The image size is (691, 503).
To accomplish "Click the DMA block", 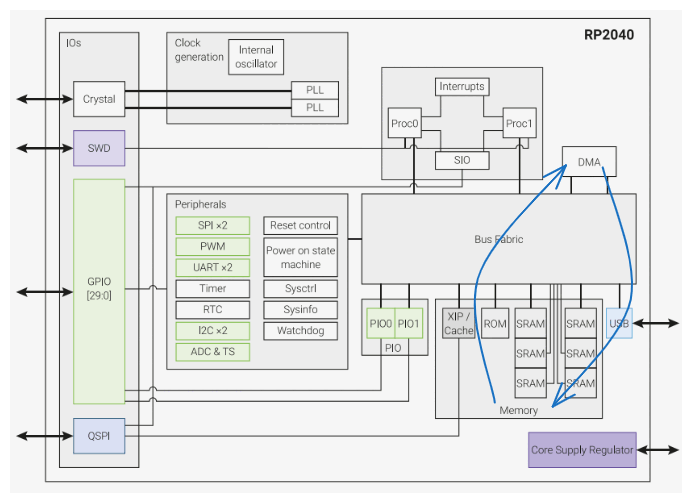I will coord(589,162).
